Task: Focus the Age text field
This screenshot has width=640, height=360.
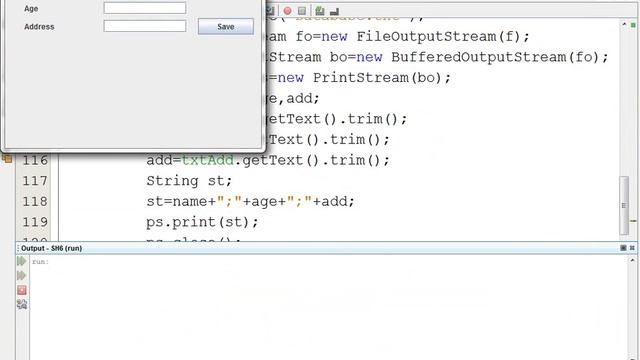Action: pyautogui.click(x=145, y=8)
